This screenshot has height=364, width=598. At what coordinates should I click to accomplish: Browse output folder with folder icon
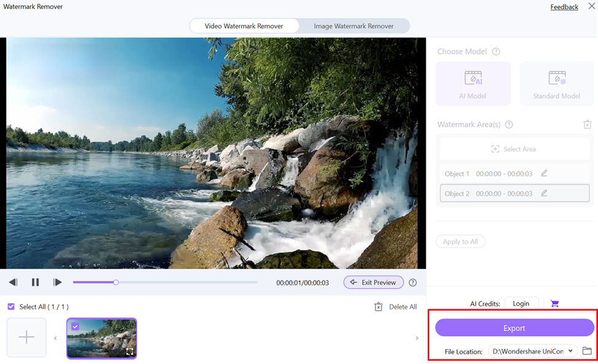point(587,351)
